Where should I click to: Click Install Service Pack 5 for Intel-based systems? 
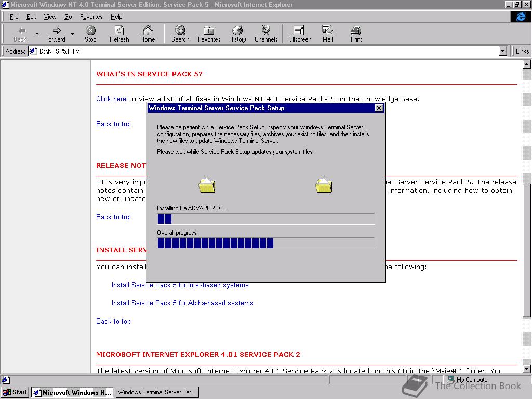point(180,285)
